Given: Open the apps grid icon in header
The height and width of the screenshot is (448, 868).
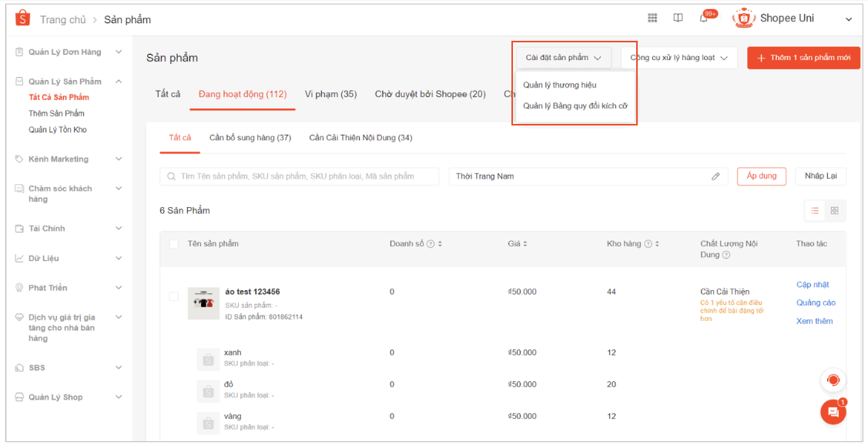Looking at the screenshot, I should [x=652, y=18].
